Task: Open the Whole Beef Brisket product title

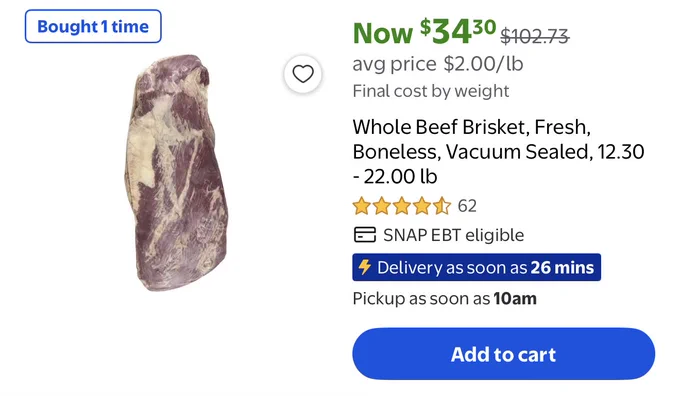Action: 498,152
